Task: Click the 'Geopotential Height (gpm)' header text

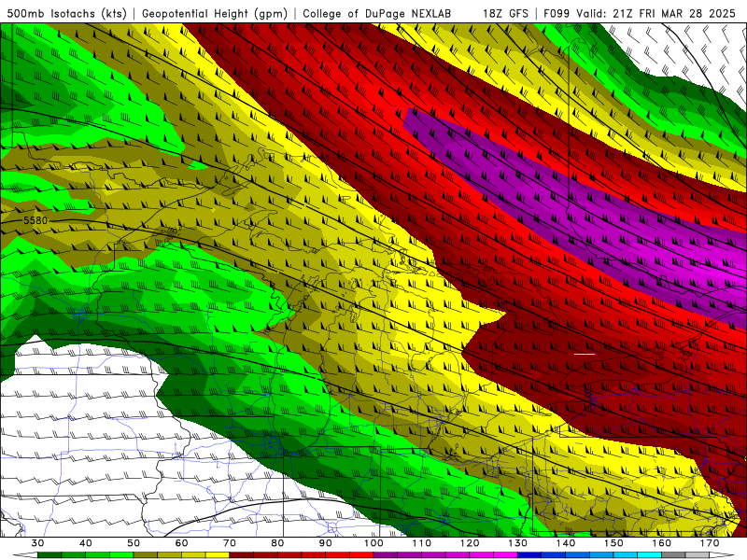Action: pos(215,13)
